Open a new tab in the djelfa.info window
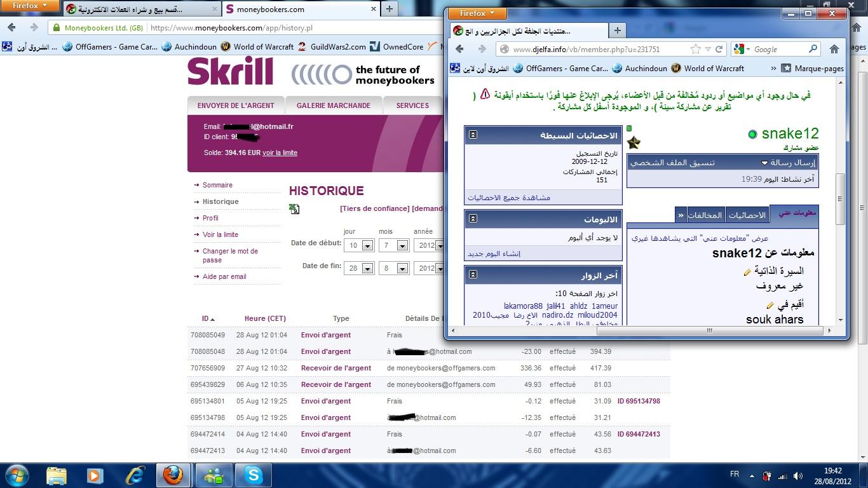Image resolution: width=868 pixels, height=488 pixels. pyautogui.click(x=617, y=30)
